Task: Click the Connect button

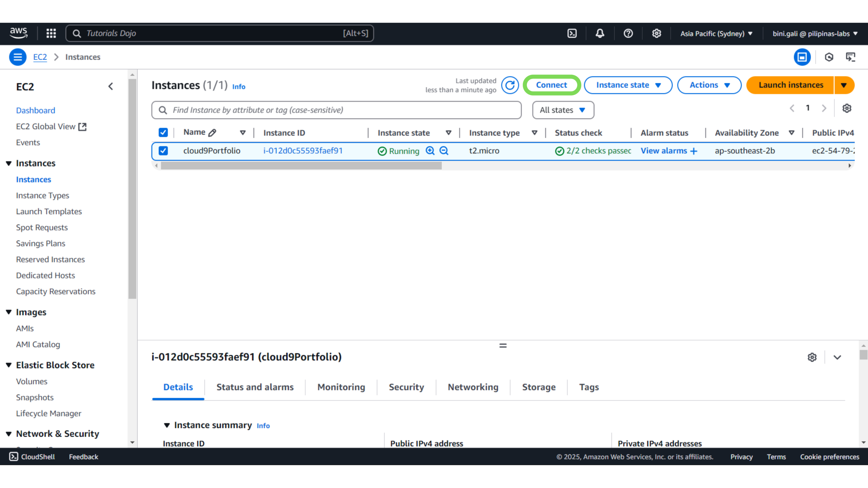Action: click(551, 85)
